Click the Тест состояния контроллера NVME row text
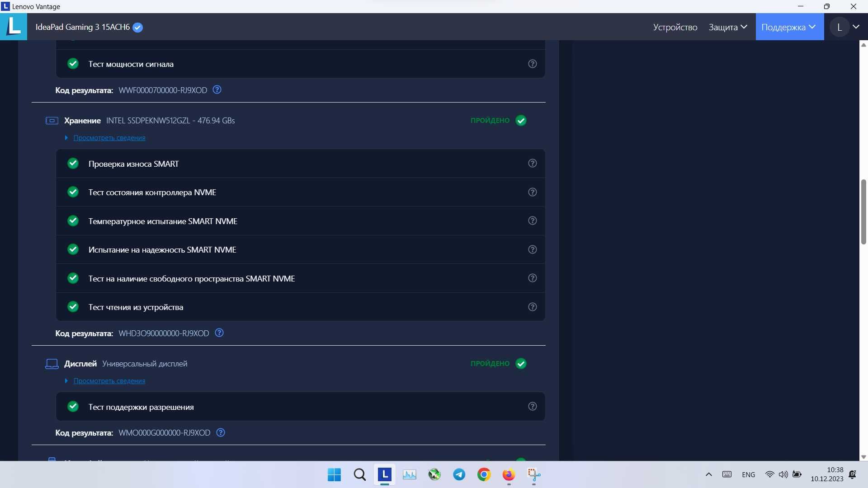The image size is (868, 488). (152, 192)
